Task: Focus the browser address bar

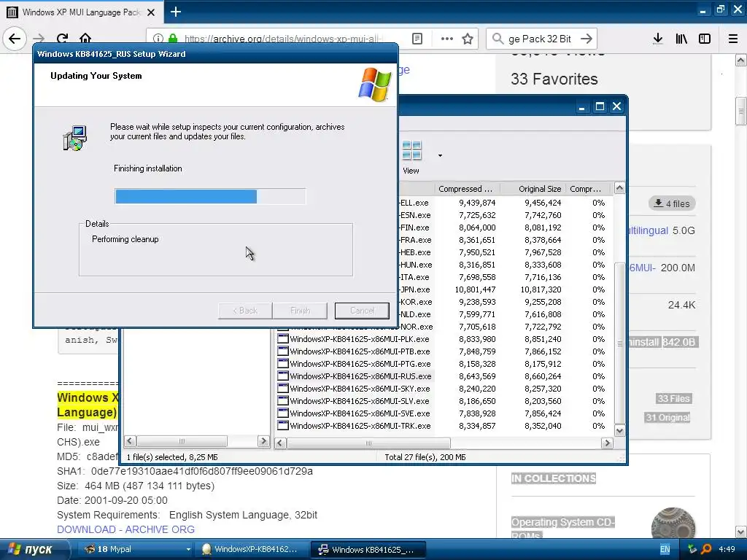Action: click(x=284, y=39)
